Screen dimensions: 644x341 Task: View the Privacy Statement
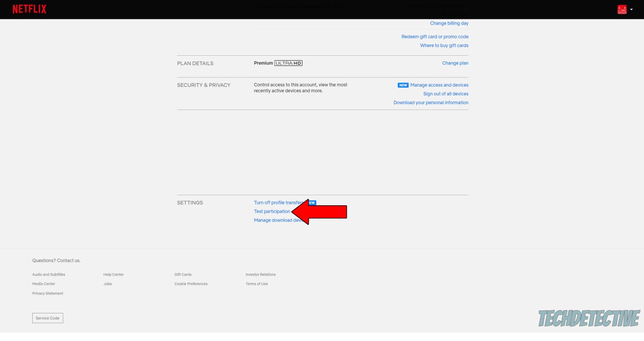(x=47, y=293)
